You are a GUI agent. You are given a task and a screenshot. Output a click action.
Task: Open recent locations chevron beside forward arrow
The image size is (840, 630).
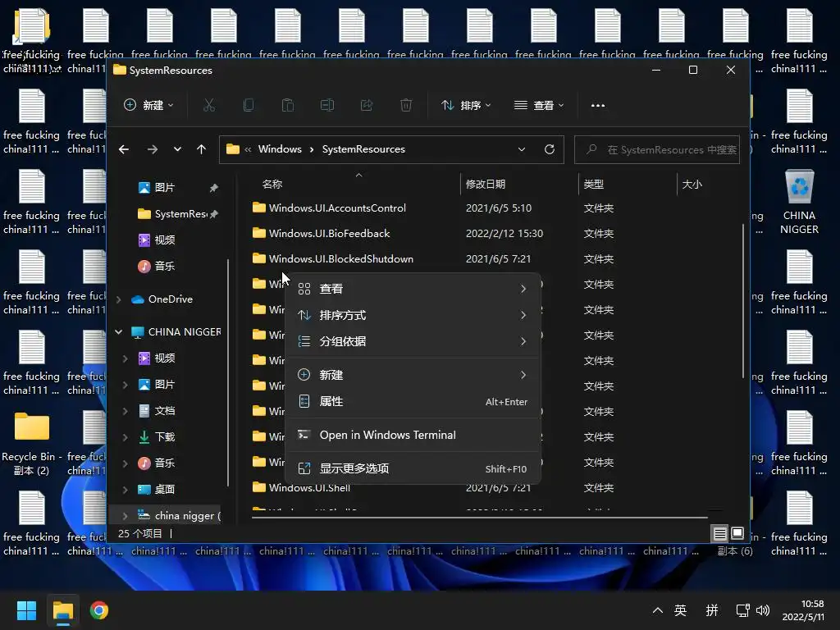[x=177, y=149]
